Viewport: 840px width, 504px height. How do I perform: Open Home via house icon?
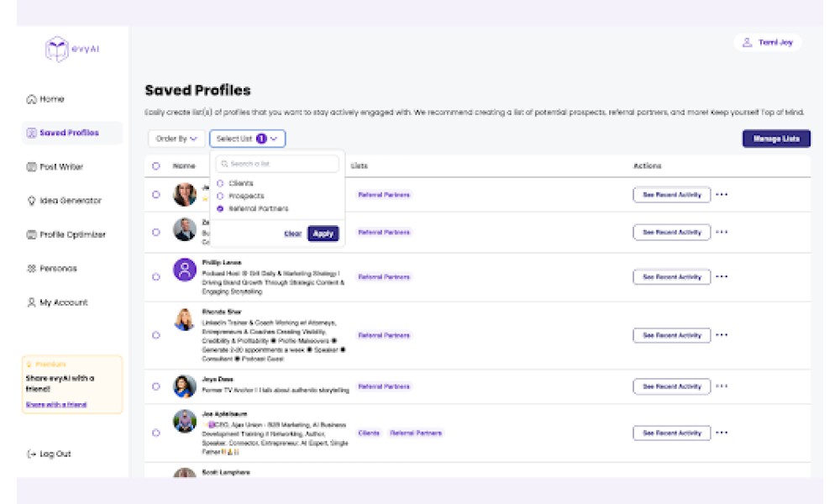point(32,99)
